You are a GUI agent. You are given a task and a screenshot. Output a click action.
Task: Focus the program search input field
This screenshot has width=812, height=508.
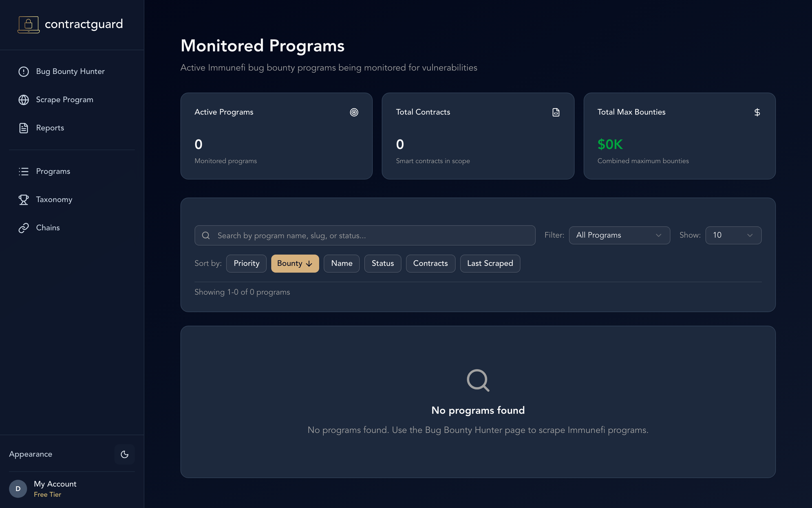[x=365, y=236]
